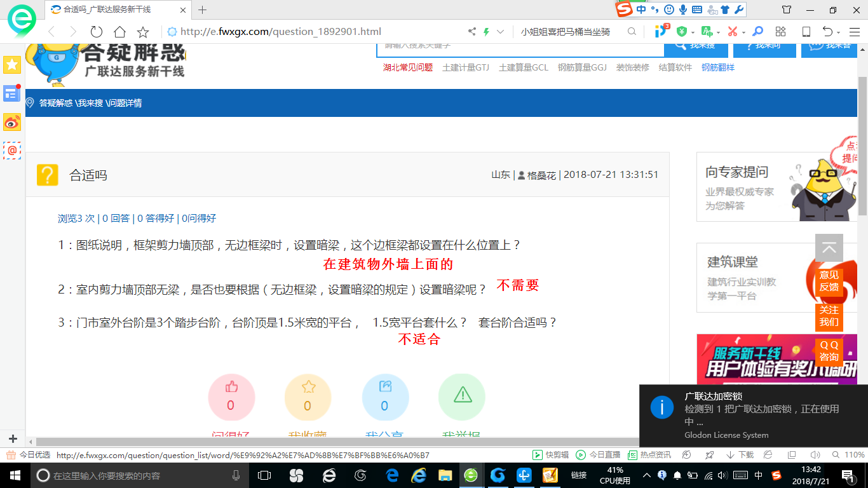Open the '建筑课堂' panel
This screenshot has width=868, height=488.
776,278
